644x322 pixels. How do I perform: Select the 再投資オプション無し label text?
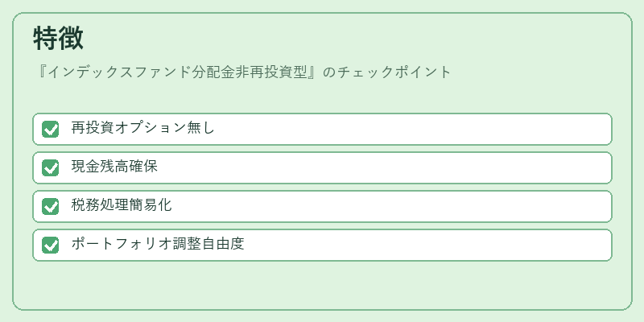pyautogui.click(x=142, y=128)
